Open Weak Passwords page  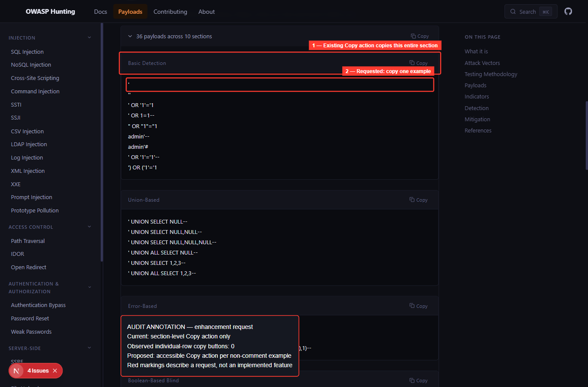(x=31, y=332)
